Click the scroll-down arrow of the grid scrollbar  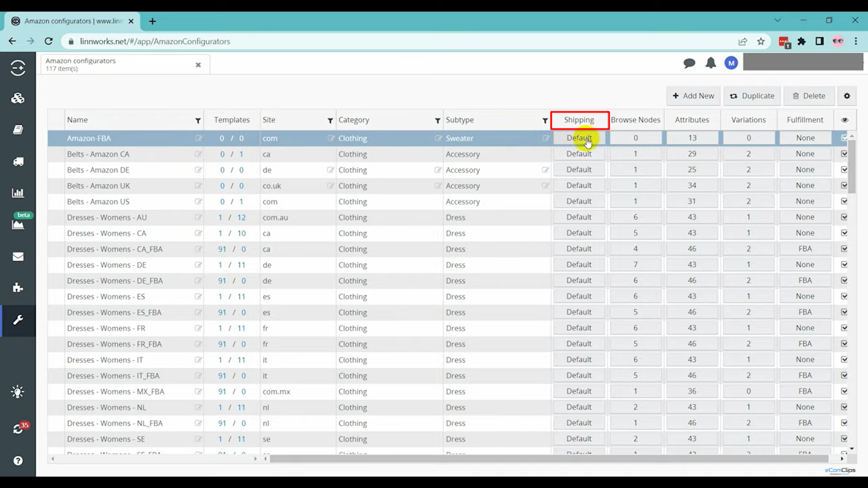(x=852, y=448)
